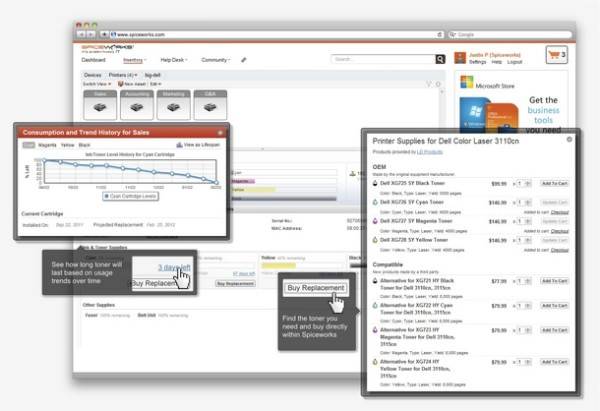Click the New Asset icon

pos(120,84)
